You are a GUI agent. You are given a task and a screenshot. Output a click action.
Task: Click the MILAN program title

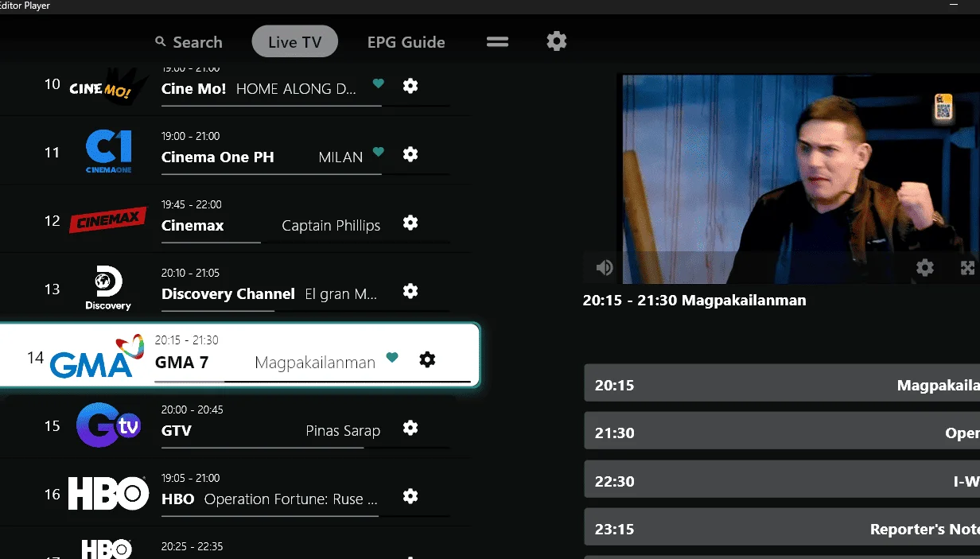point(340,157)
